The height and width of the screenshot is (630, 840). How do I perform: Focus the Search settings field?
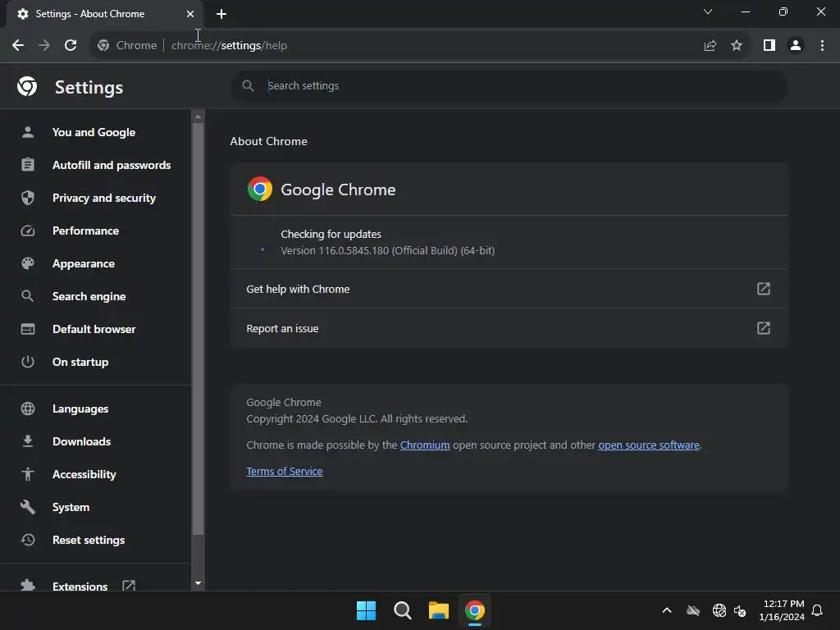(509, 85)
